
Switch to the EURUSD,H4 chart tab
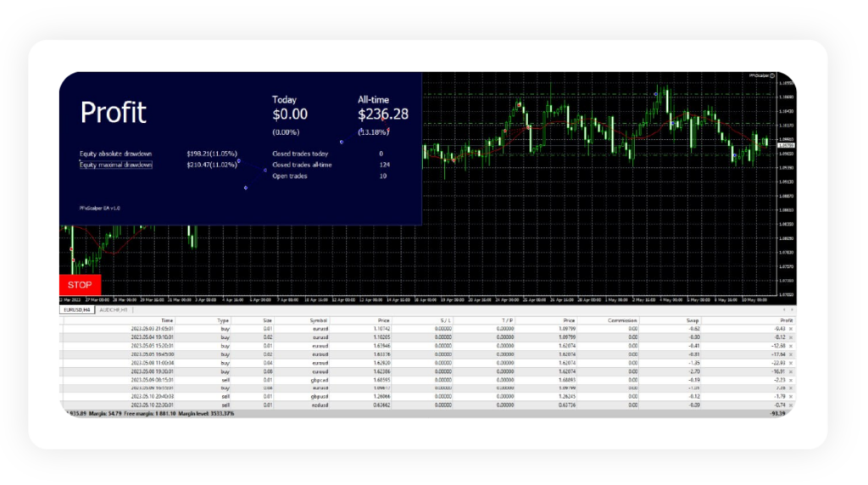click(x=78, y=310)
